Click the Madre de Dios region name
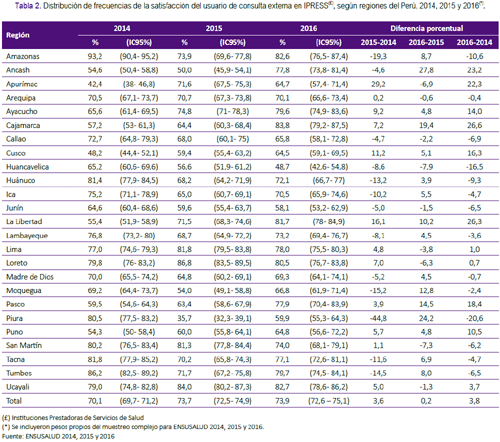The height and width of the screenshot is (442, 500). pos(30,277)
